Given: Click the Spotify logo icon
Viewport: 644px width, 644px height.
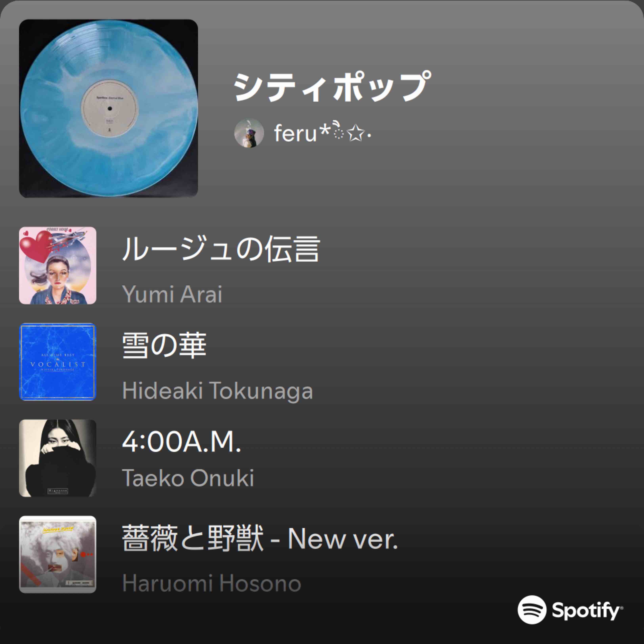Looking at the screenshot, I should pos(532,609).
